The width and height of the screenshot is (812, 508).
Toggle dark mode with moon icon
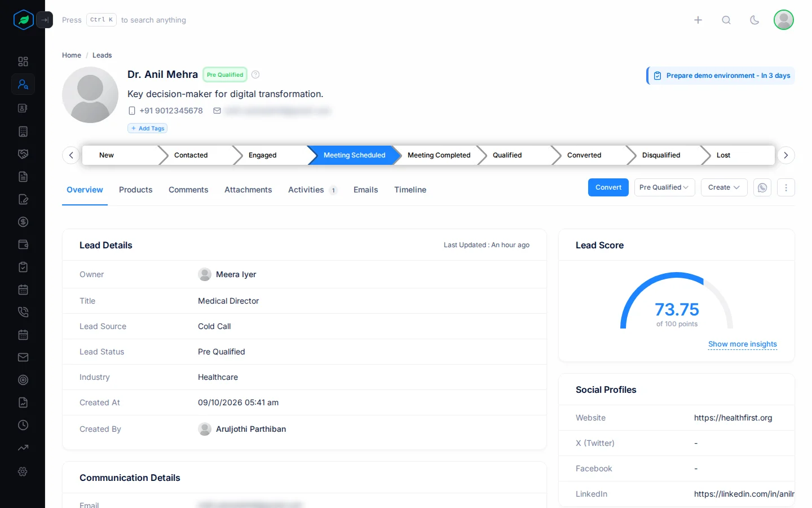tap(754, 20)
